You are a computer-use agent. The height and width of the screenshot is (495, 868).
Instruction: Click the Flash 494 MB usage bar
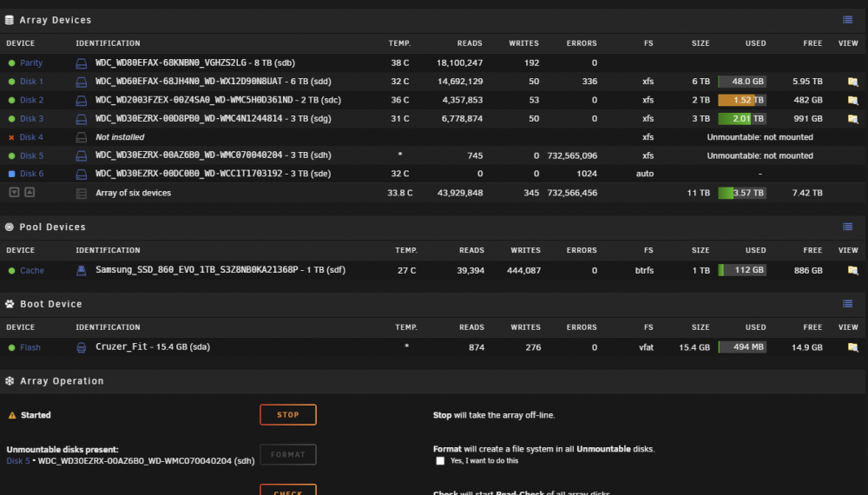pyautogui.click(x=742, y=347)
